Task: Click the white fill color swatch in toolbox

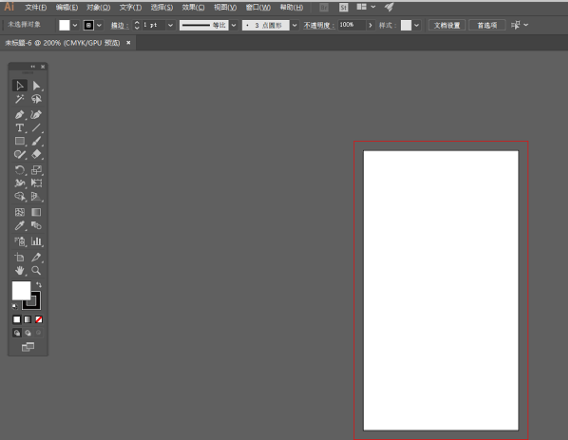Action: point(20,290)
